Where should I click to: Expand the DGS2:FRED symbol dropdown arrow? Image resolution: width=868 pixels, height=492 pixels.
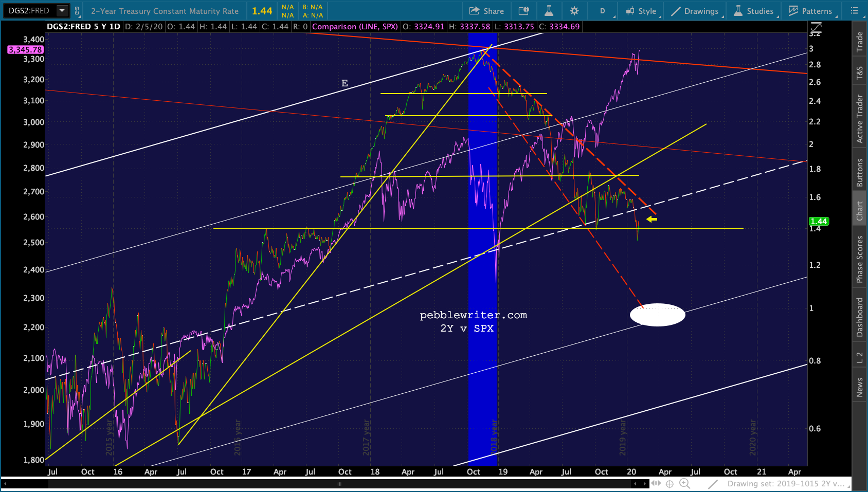pos(62,10)
